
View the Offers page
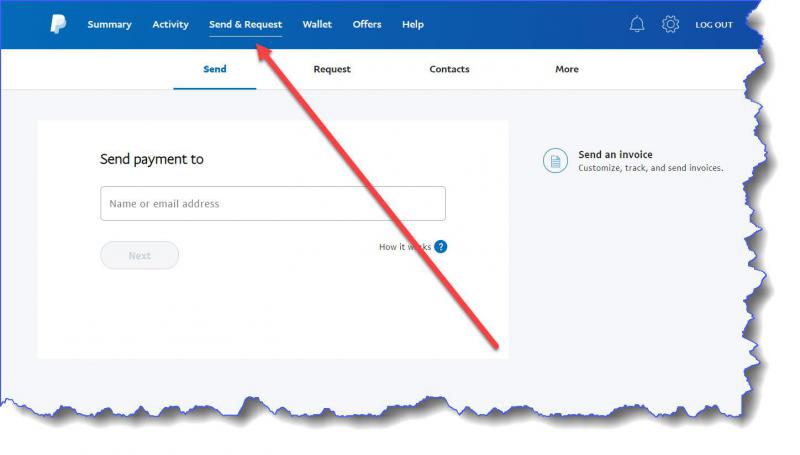click(x=367, y=25)
